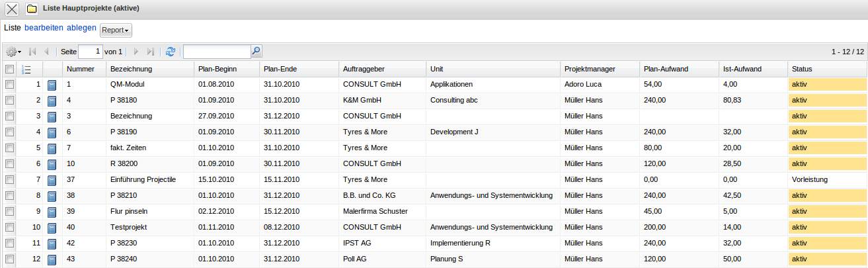The width and height of the screenshot is (868, 268).
Task: Open the gear settings dropdown
Action: pyautogui.click(x=13, y=52)
